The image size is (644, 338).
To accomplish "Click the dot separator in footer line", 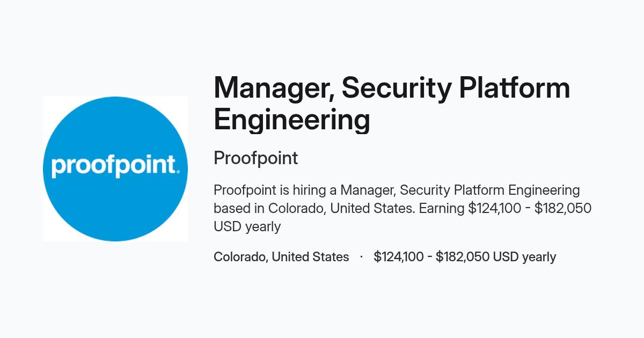I will [x=362, y=257].
